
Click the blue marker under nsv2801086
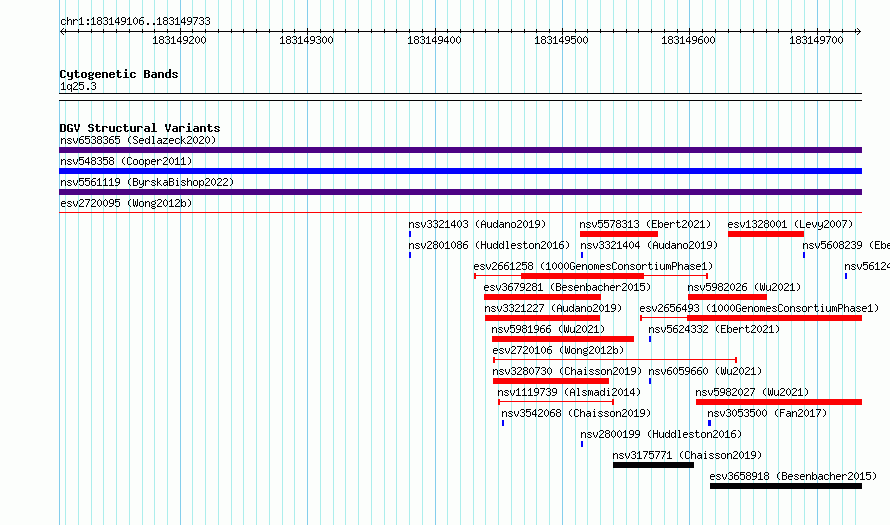point(410,255)
